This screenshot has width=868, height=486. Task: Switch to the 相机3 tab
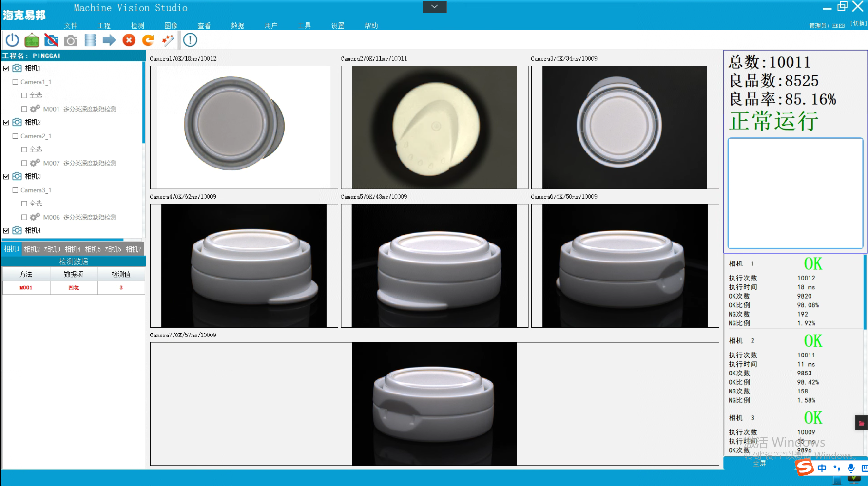(x=52, y=249)
